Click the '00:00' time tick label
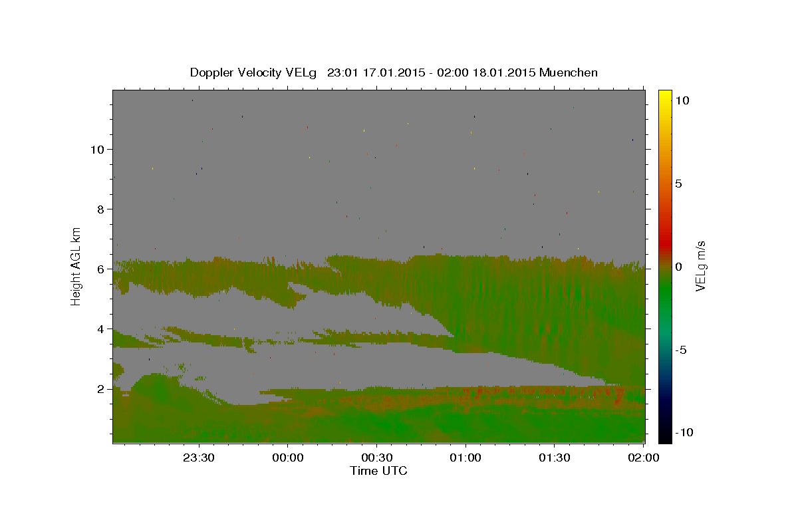This screenshot has width=798, height=532. (x=288, y=458)
